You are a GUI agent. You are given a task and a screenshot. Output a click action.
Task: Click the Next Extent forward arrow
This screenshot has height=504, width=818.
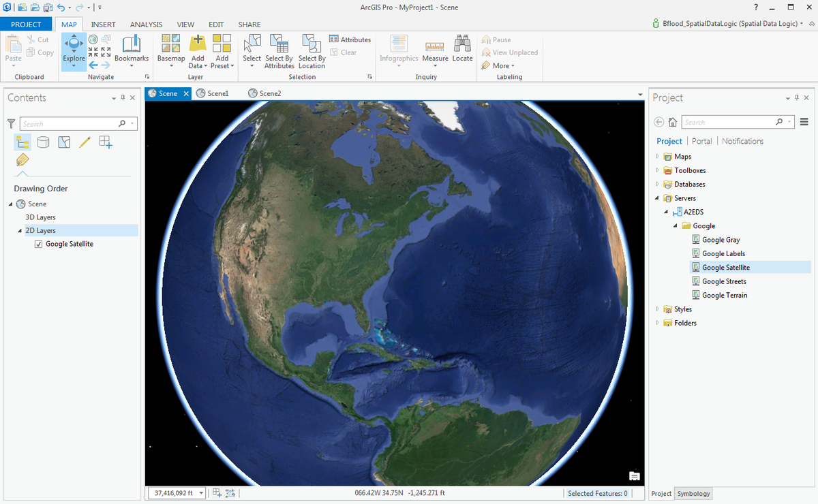point(106,65)
